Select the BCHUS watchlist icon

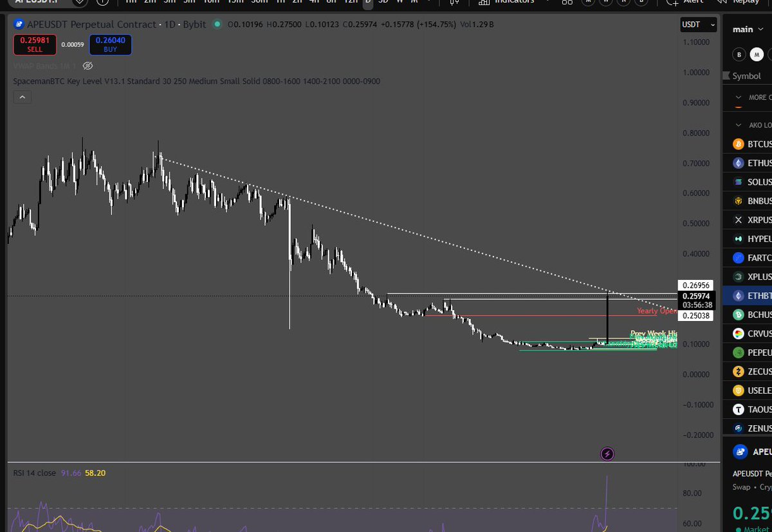(x=739, y=315)
